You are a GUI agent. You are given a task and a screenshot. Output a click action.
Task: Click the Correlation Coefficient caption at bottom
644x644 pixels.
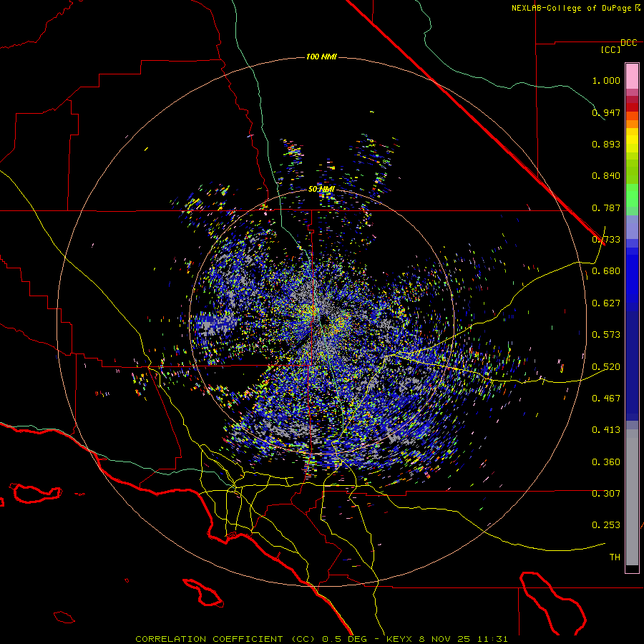coord(321,639)
